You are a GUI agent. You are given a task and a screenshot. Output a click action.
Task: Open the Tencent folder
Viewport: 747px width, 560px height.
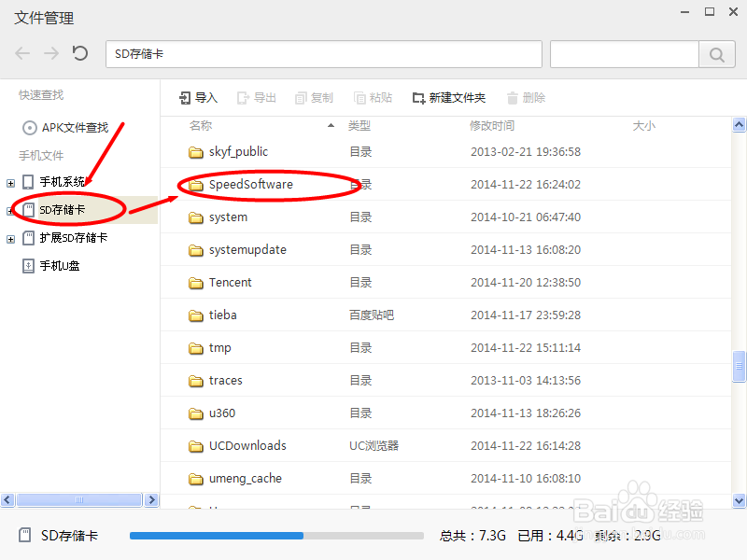[x=230, y=282]
